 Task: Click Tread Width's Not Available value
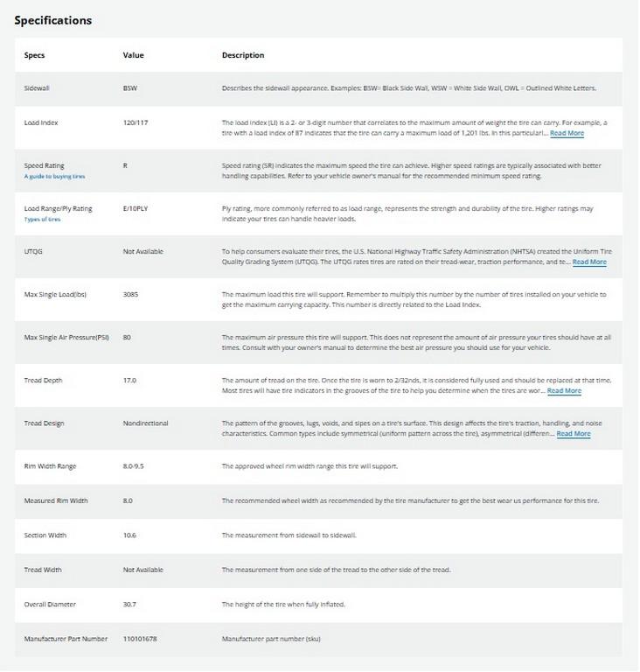[x=143, y=570]
